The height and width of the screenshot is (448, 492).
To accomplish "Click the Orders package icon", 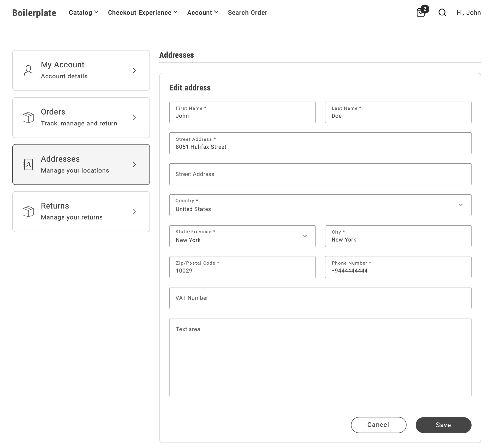I will [x=28, y=118].
